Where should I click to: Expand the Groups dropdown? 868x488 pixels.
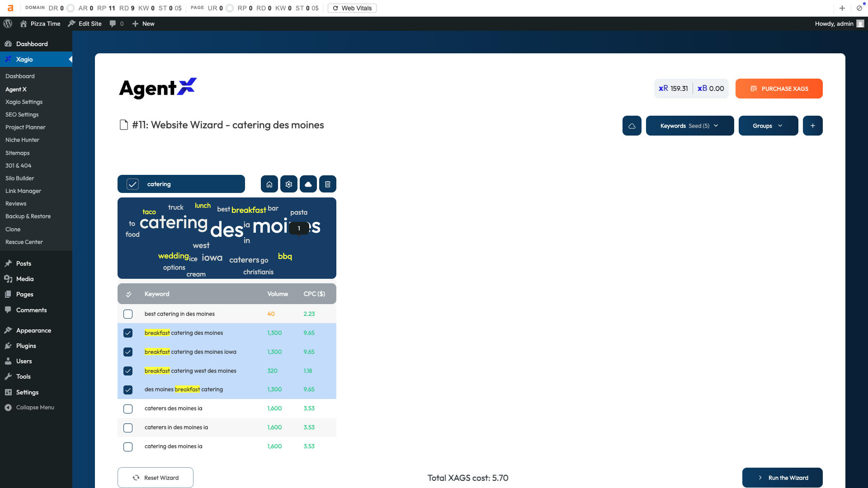point(769,126)
